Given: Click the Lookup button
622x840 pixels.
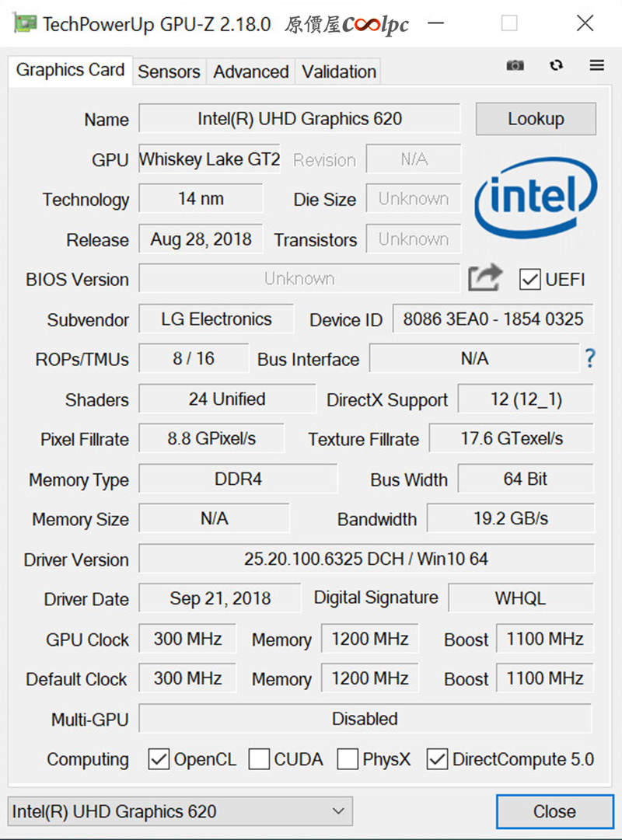Looking at the screenshot, I should pos(536,118).
